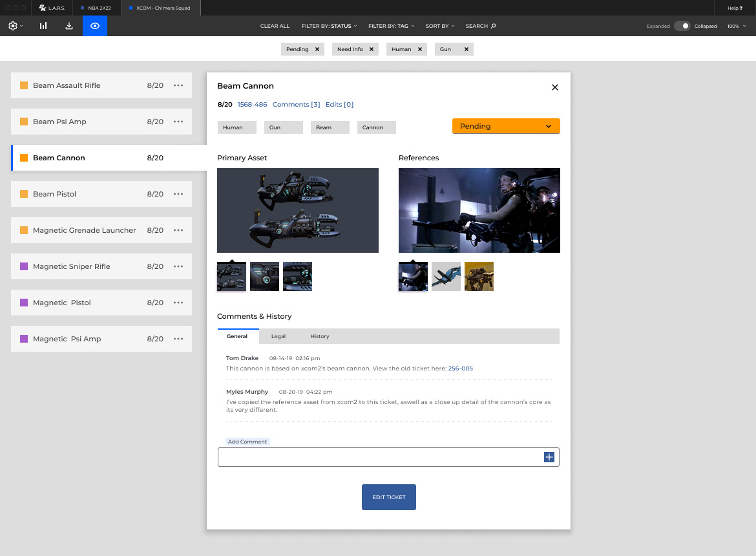Viewport: 756px width, 556px height.
Task: Click orange status square of Beam Pistol
Action: (24, 194)
